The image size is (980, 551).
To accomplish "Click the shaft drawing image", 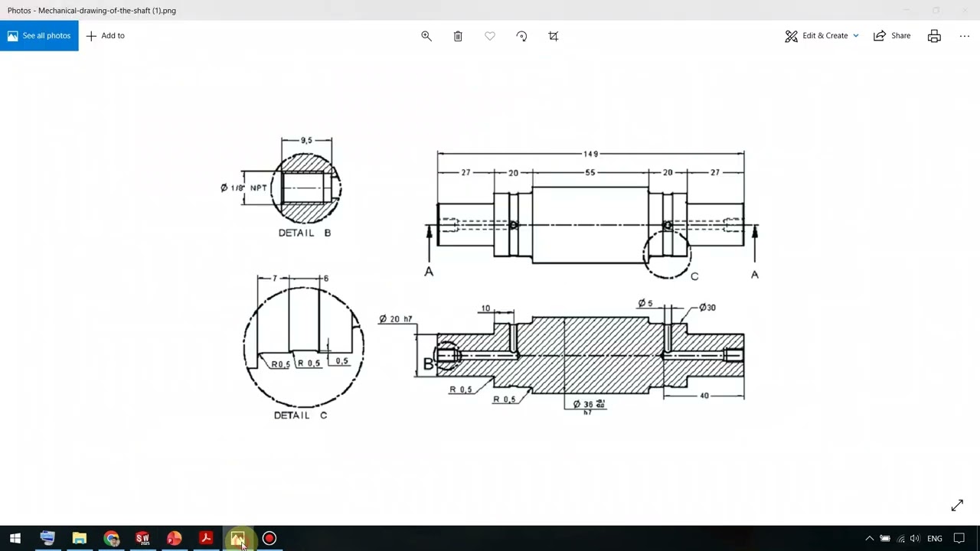I will [x=490, y=277].
